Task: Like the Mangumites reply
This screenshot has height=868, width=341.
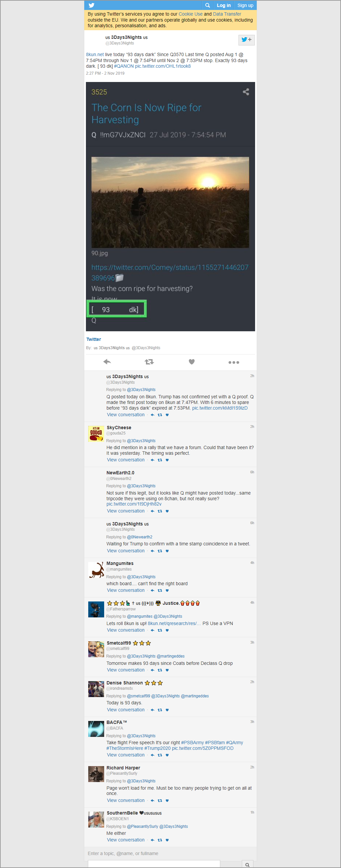Action: pyautogui.click(x=167, y=591)
